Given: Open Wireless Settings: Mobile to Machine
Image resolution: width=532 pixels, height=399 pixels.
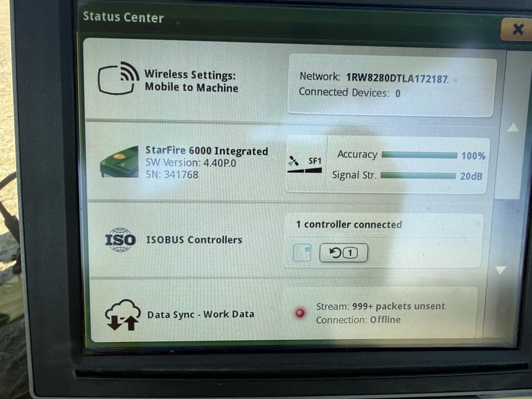Looking at the screenshot, I should [191, 81].
